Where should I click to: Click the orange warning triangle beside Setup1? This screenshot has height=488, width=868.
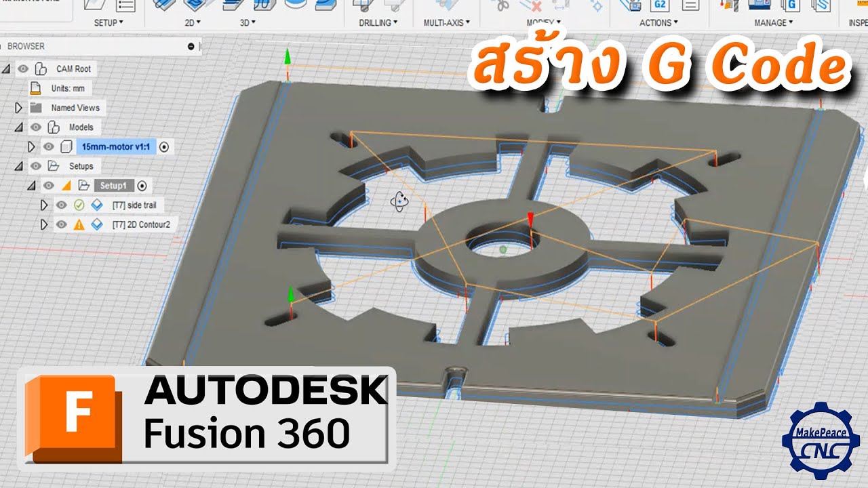(x=66, y=185)
